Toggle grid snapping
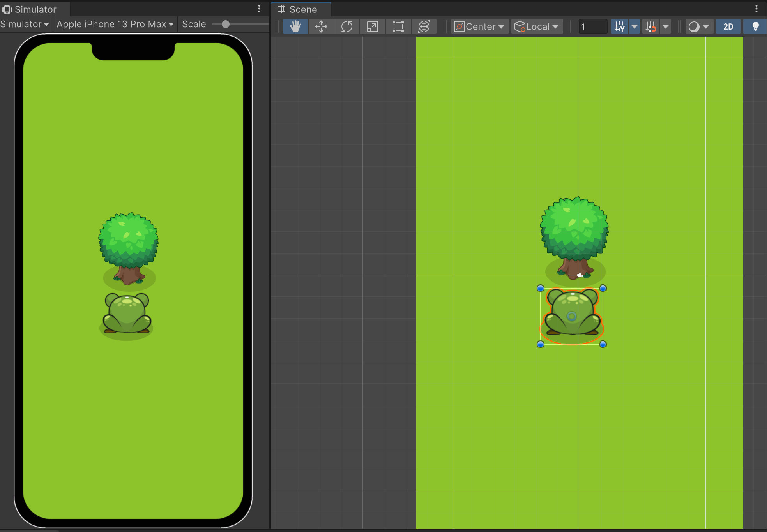767x532 pixels. tap(650, 26)
